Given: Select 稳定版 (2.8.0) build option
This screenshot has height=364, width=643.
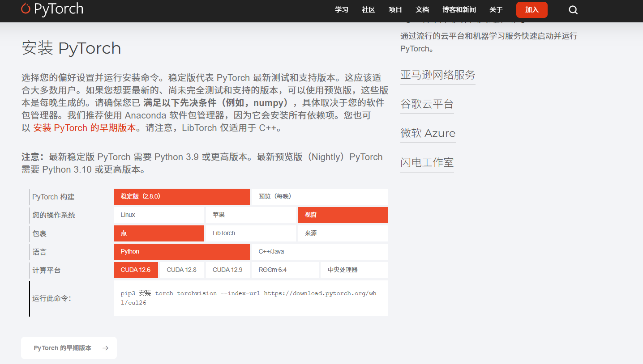Looking at the screenshot, I should tap(182, 197).
